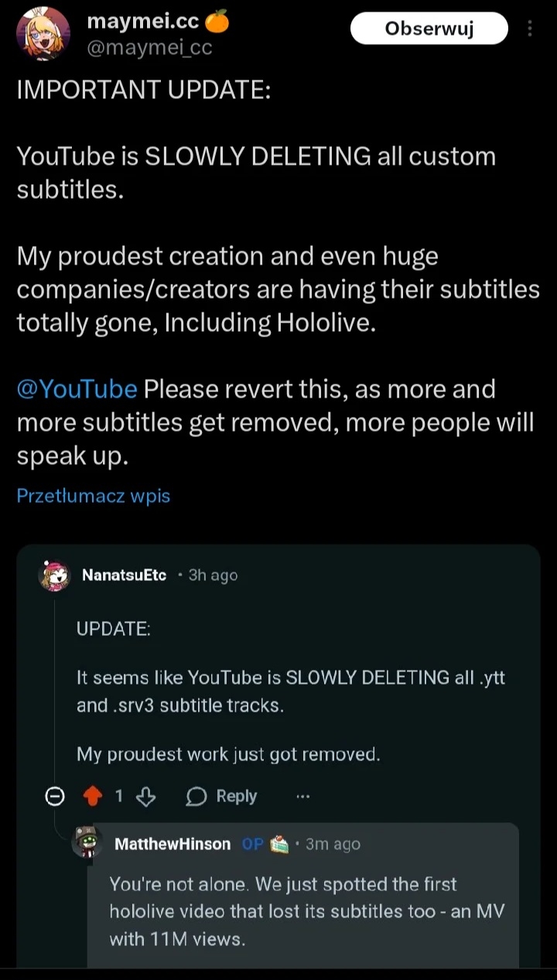The image size is (557, 980).
Task: Click the @maymei_cc handle
Action: click(149, 48)
